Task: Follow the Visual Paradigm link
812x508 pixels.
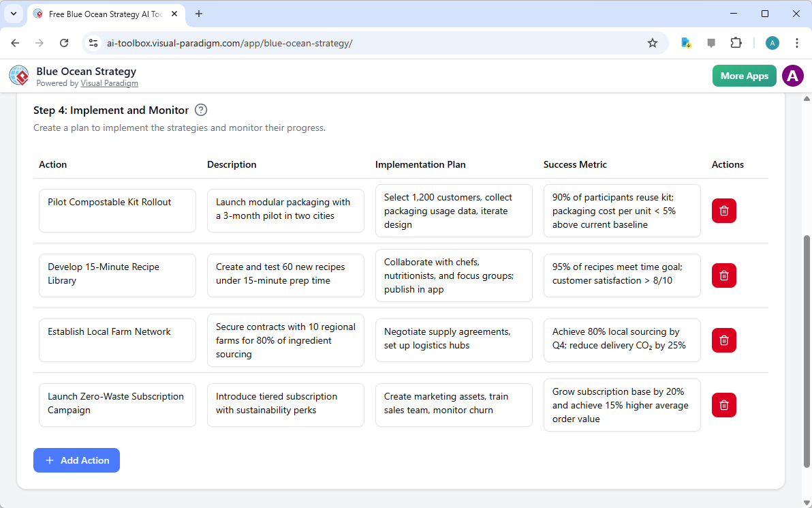Action: point(109,83)
